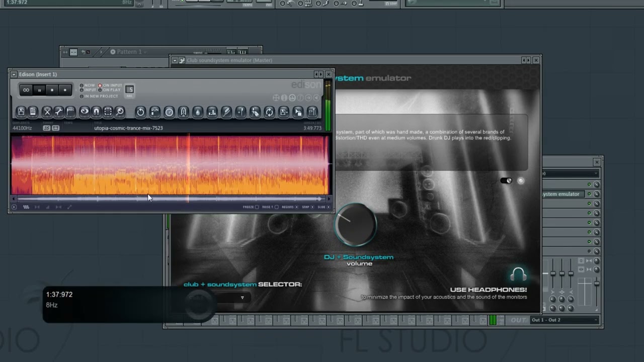This screenshot has width=644, height=362.
Task: Click the drag sample arrow icon
Action: 298,112
